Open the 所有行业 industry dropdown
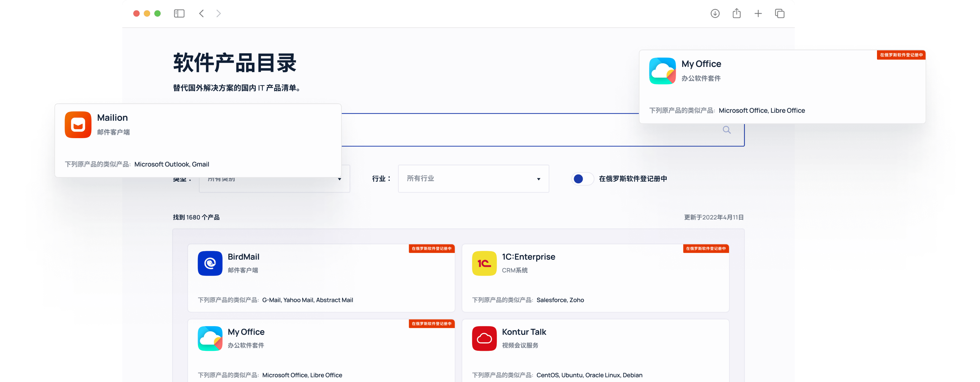Viewport: 980px width, 382px height. (473, 178)
